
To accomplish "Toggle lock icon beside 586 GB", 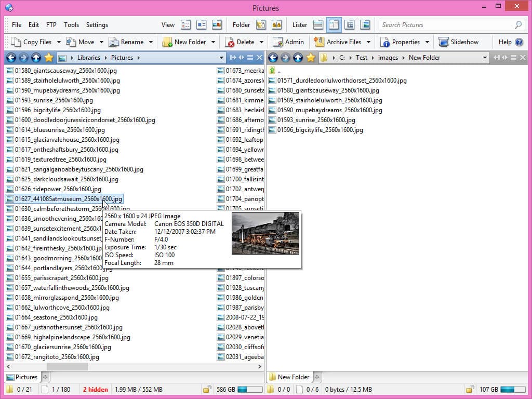I will pos(207,389).
